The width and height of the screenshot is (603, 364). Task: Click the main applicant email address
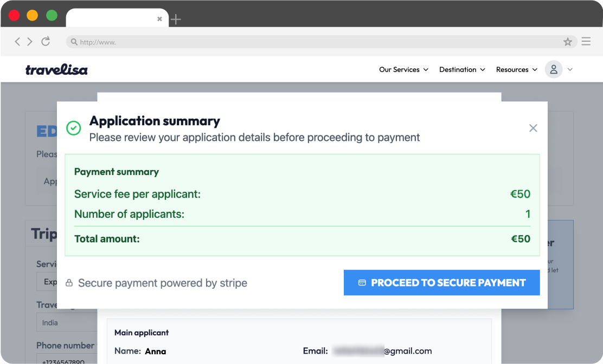click(x=382, y=351)
